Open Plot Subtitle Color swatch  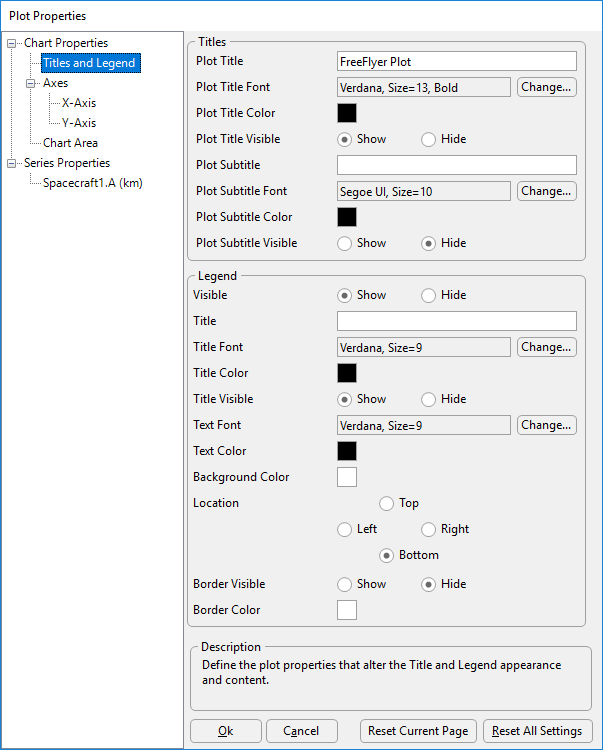pos(347,217)
